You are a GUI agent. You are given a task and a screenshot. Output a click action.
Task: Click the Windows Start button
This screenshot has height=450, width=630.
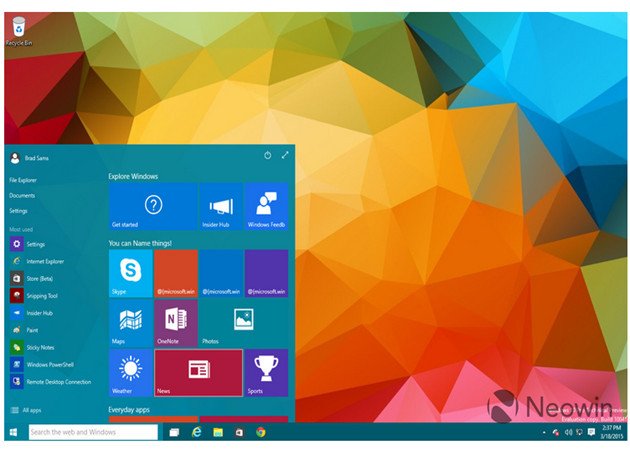click(13, 432)
